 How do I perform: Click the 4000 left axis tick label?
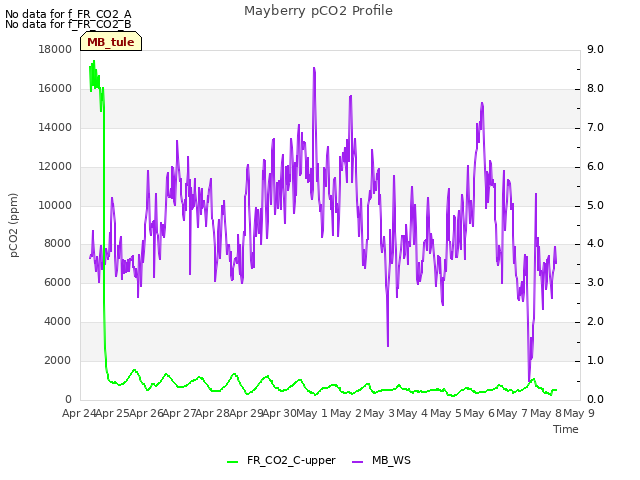pyautogui.click(x=58, y=322)
